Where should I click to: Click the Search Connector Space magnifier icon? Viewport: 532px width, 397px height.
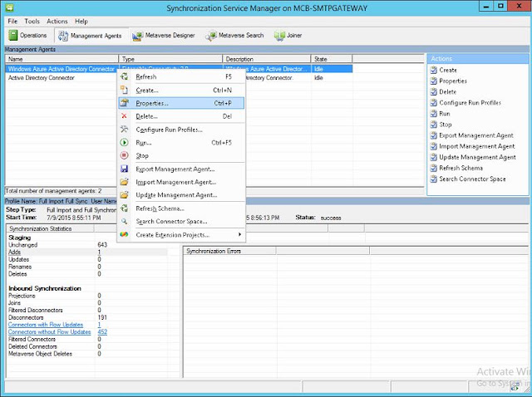point(124,222)
